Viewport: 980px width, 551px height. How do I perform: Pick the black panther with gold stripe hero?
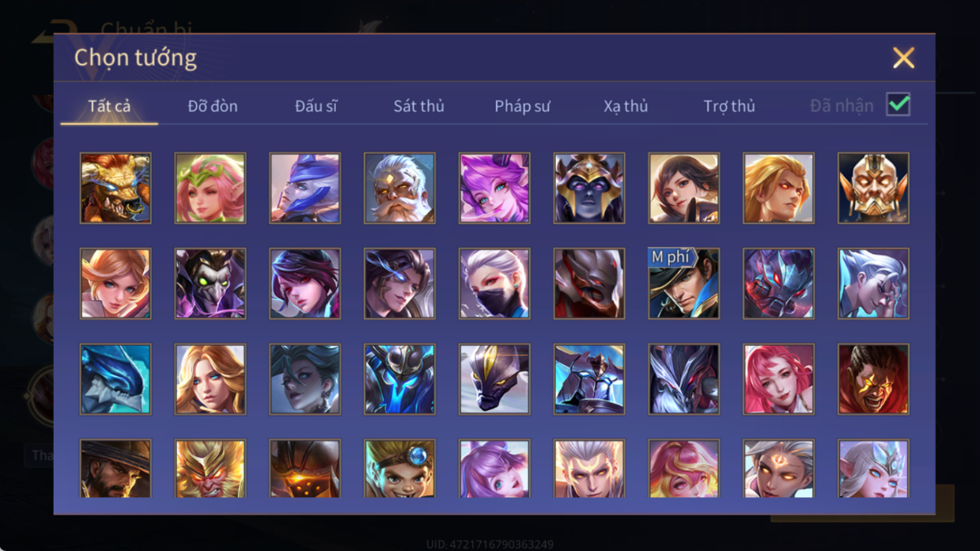click(494, 379)
